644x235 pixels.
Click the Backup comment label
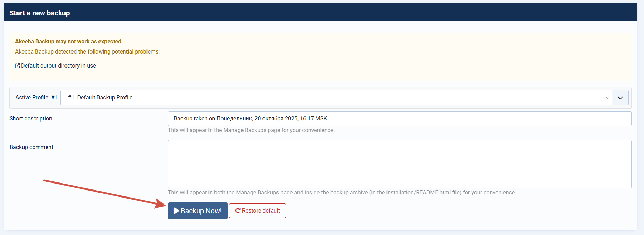pos(31,147)
